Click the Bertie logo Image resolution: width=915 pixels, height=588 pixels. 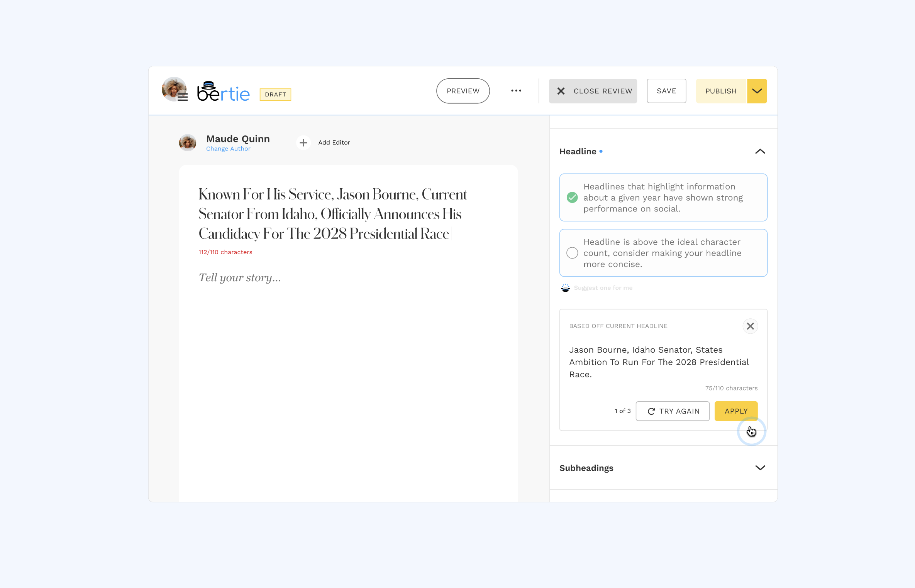coord(223,92)
